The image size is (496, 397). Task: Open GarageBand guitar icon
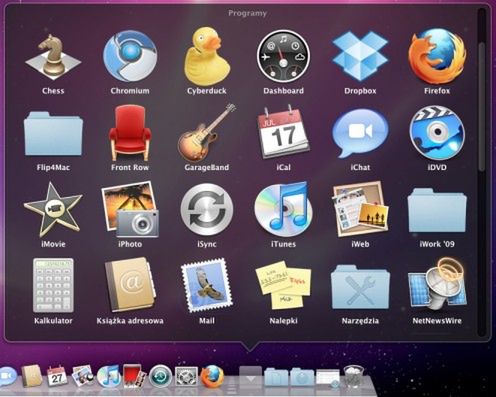207,133
